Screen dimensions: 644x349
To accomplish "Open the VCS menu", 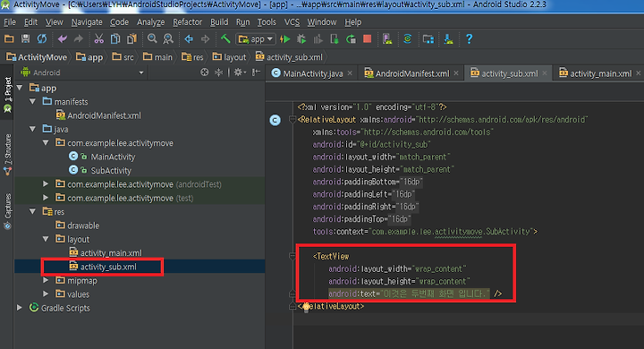I will point(292,22).
